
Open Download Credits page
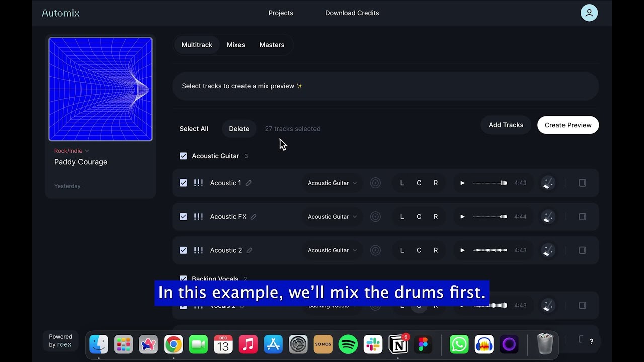click(352, 13)
